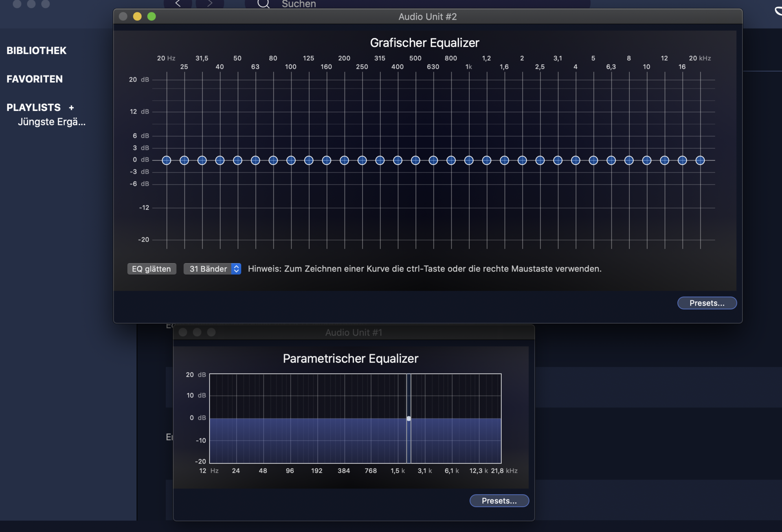
Task: Select the 31,5 Hz band slider handle
Action: click(202, 160)
